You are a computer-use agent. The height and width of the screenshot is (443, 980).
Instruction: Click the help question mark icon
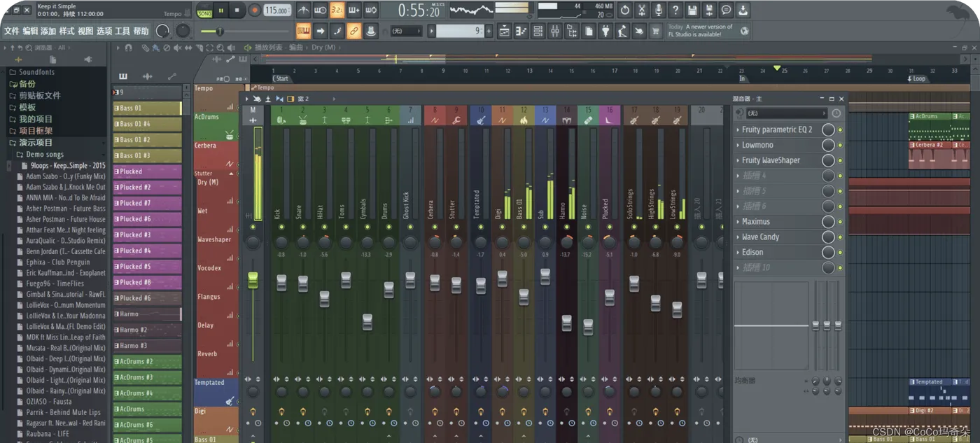click(675, 10)
